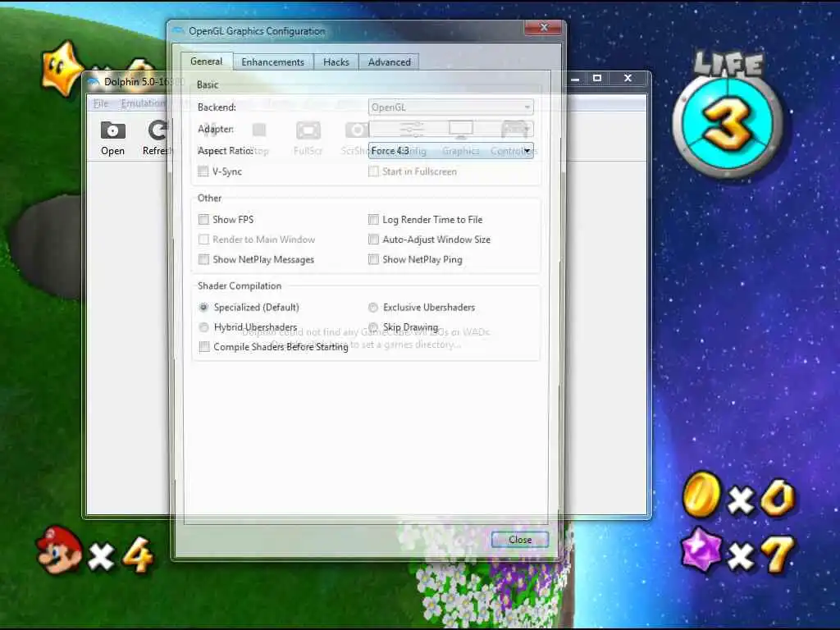The image size is (840, 630).
Task: Open the File menu in Dolphin
Action: click(101, 103)
